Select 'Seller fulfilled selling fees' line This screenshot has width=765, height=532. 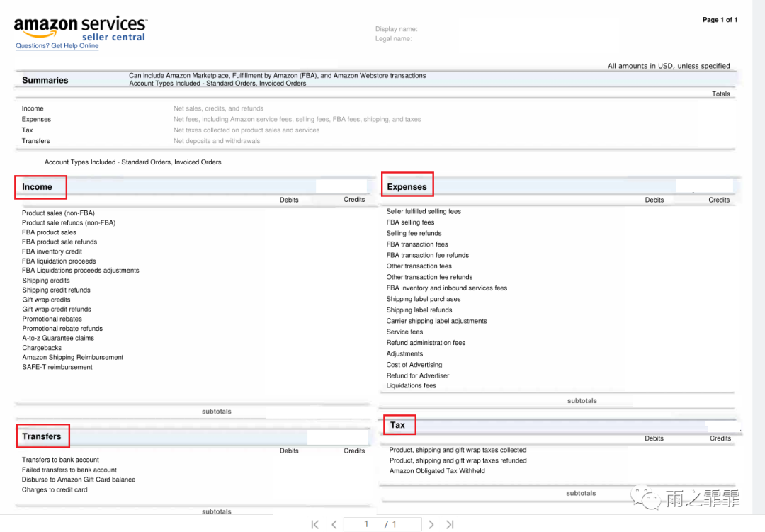[x=424, y=211]
